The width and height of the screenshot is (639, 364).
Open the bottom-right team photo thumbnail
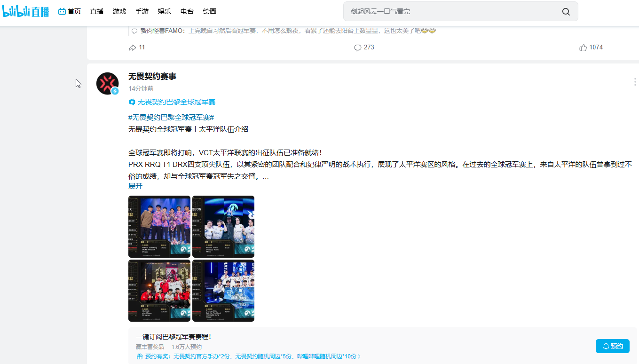223,291
